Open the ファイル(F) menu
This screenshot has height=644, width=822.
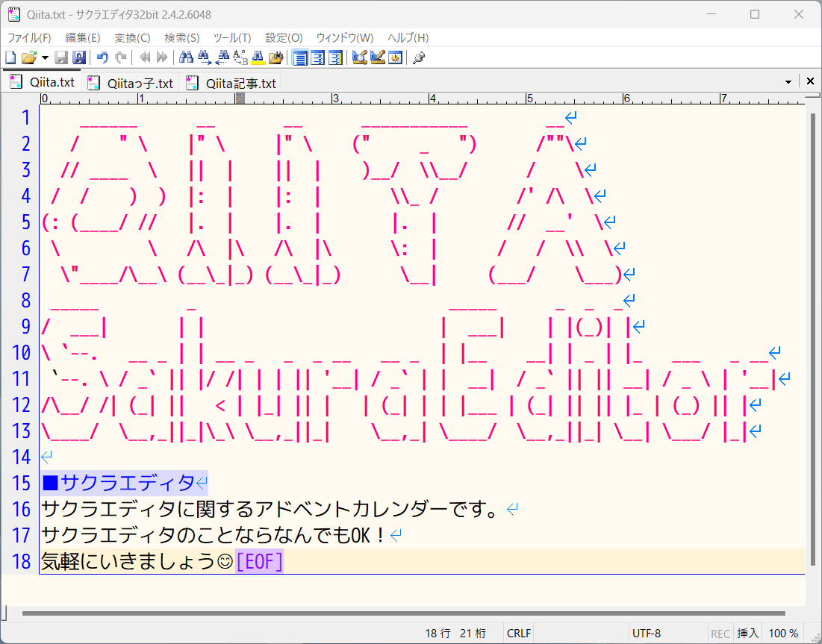[29, 38]
